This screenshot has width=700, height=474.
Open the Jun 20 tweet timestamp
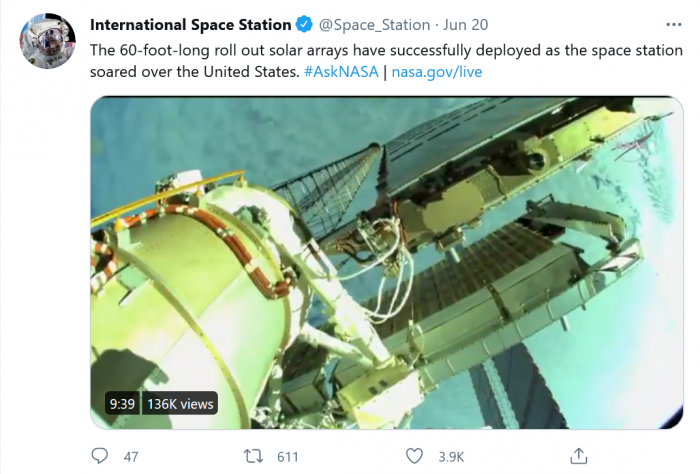(465, 24)
